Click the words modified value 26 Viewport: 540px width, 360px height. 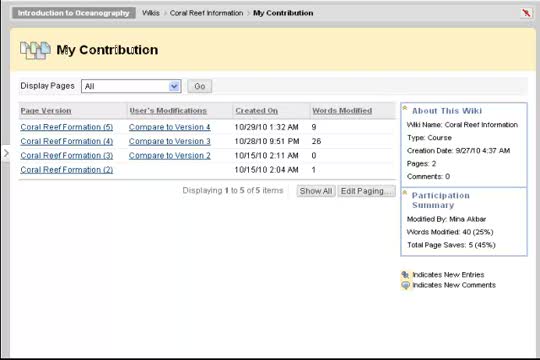316,141
